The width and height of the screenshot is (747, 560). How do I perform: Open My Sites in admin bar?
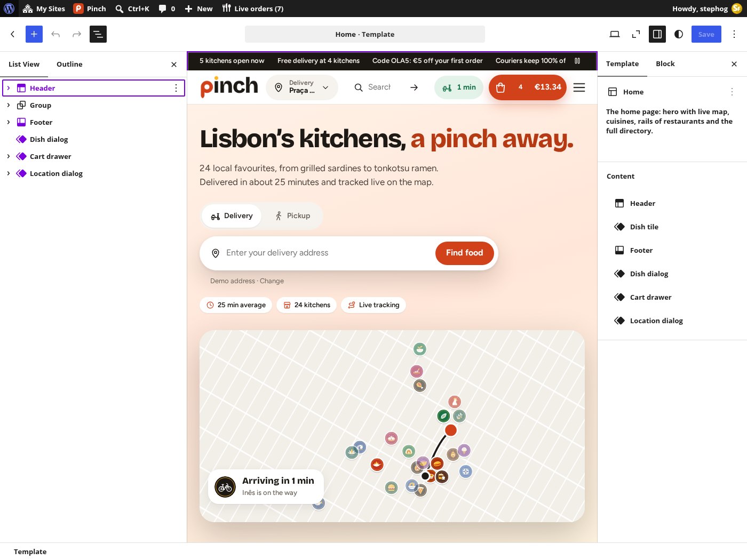click(44, 9)
